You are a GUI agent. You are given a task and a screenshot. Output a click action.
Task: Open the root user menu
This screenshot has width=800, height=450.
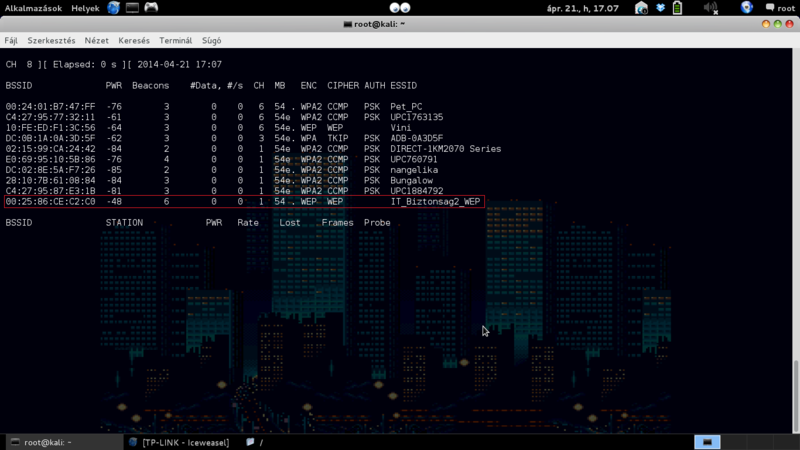pyautogui.click(x=779, y=8)
